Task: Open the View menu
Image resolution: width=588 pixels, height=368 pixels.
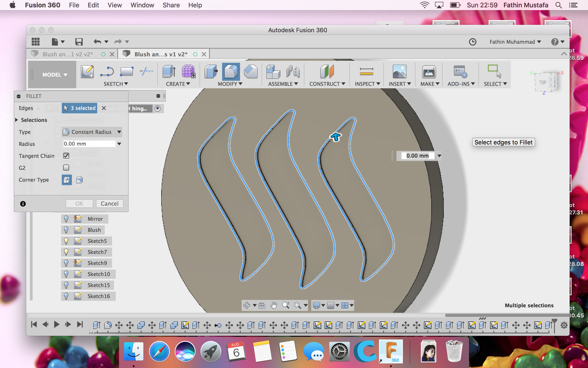Action: pyautogui.click(x=114, y=5)
